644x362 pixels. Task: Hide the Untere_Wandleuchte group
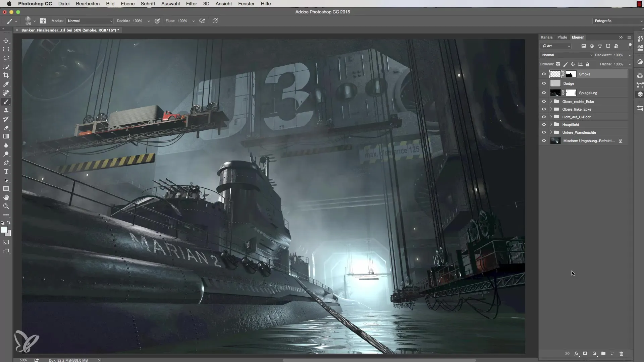(544, 132)
